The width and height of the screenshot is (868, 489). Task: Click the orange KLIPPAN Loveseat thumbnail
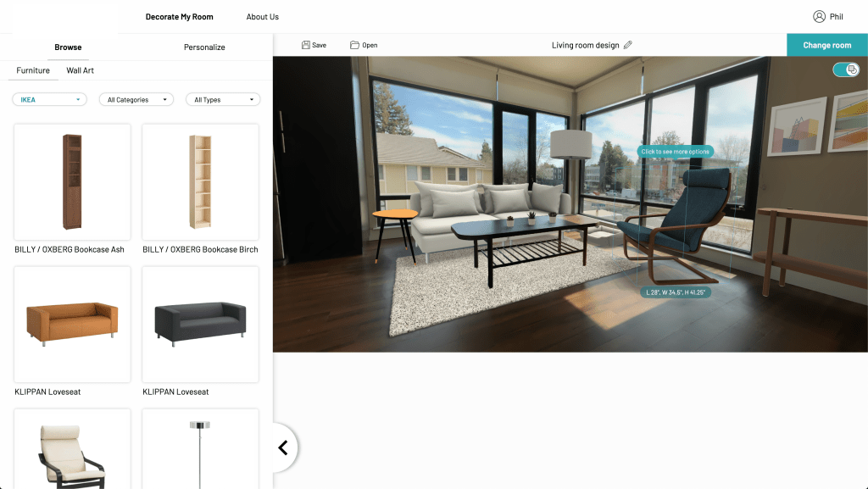(x=71, y=325)
